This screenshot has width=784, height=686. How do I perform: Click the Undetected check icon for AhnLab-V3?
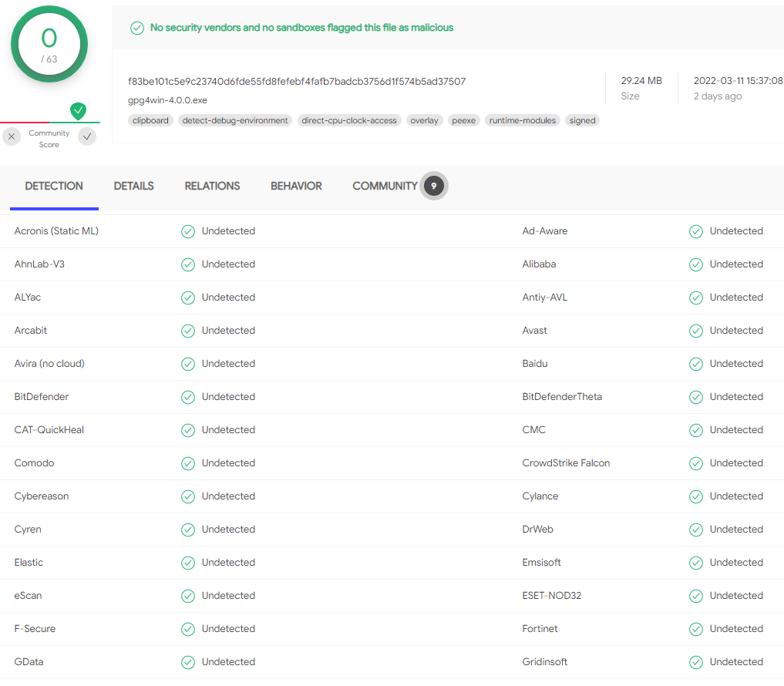pyautogui.click(x=188, y=264)
